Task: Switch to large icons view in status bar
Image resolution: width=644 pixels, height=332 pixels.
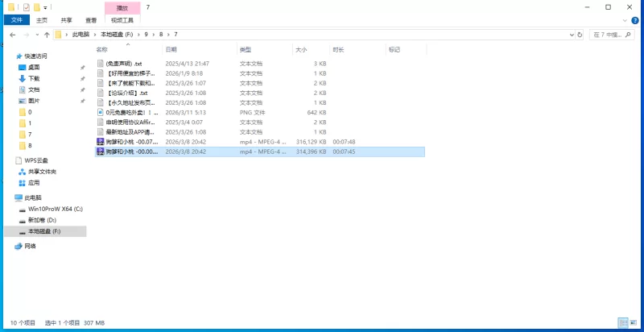Action: point(633,322)
